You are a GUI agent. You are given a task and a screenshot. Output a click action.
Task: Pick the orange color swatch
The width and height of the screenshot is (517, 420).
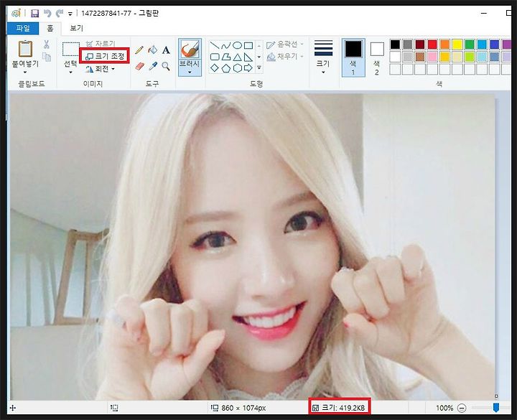coord(444,45)
